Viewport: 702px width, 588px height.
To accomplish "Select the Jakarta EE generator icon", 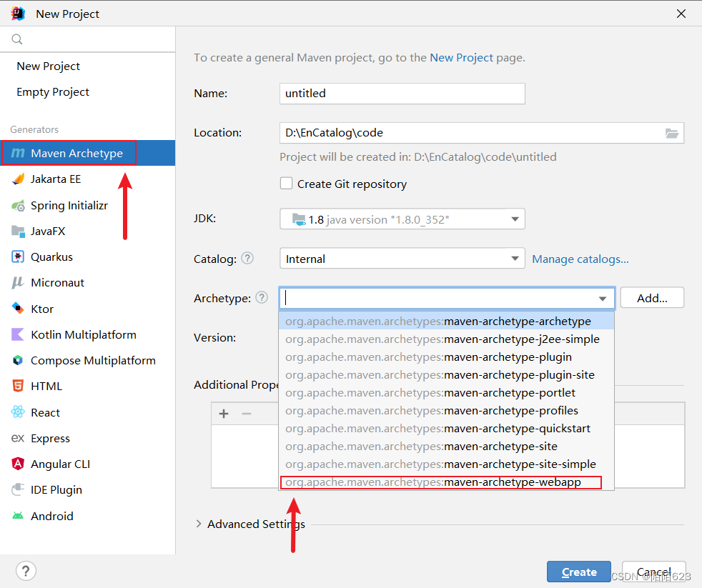I will [x=18, y=179].
